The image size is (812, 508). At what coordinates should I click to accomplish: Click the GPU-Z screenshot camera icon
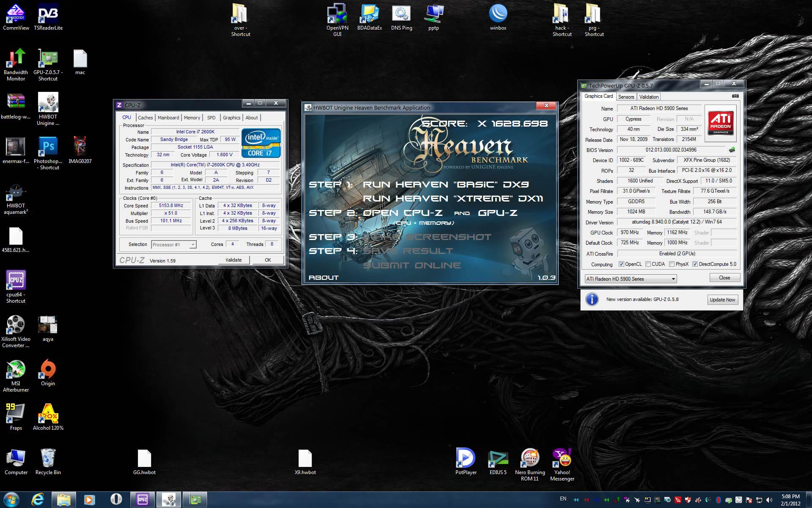pos(735,96)
